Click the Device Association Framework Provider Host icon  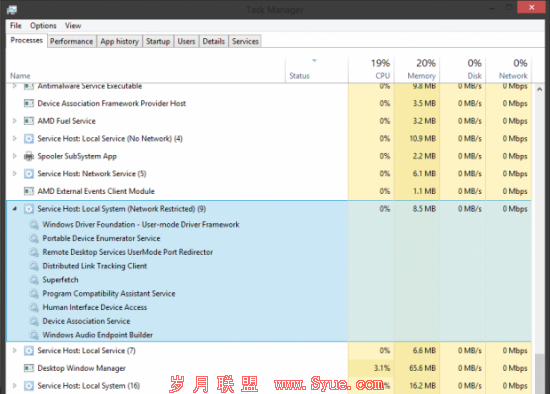29,103
